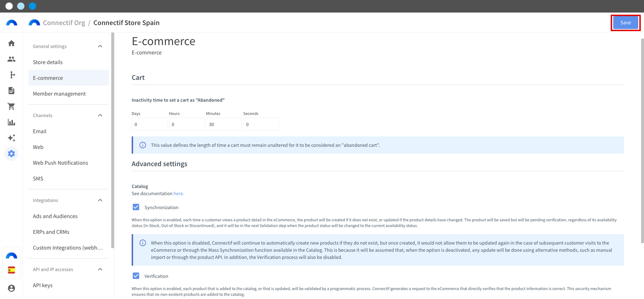Image resolution: width=644 pixels, height=299 pixels.
Task: Click the Connectif Org breadcrumb
Action: click(64, 23)
